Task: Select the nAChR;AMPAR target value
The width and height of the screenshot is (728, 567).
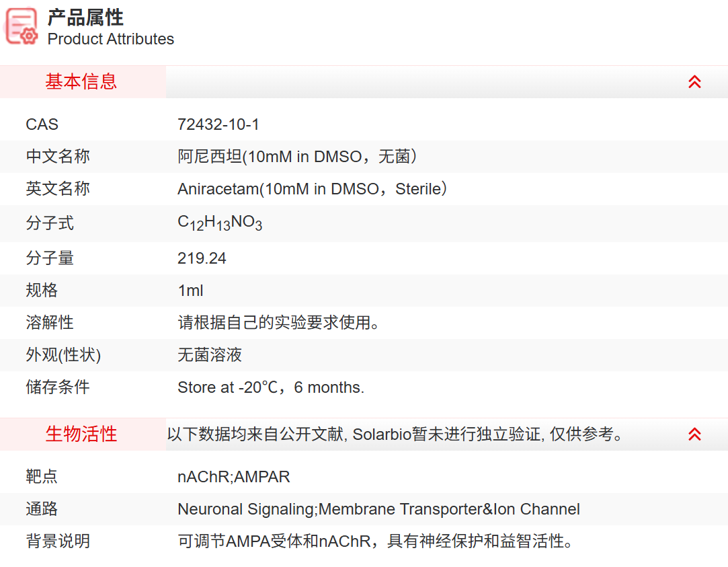Action: coord(234,477)
